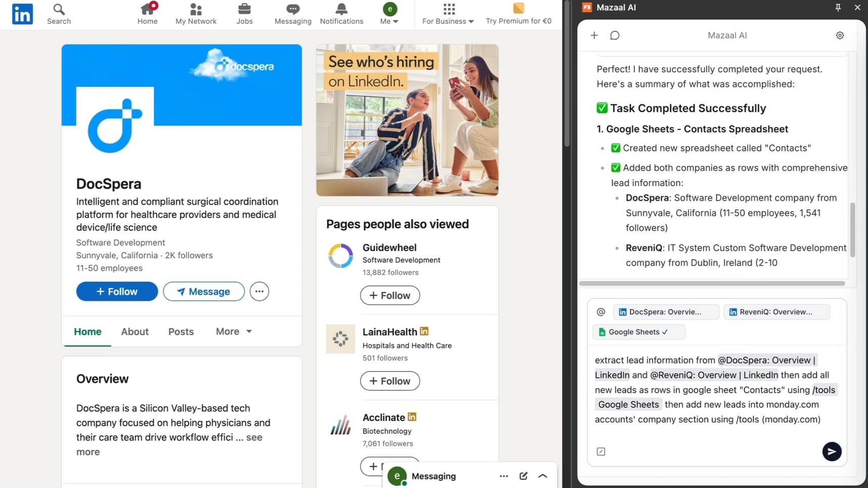The width and height of the screenshot is (868, 488).
Task: Open LinkedIn Search
Action: click(x=59, y=14)
